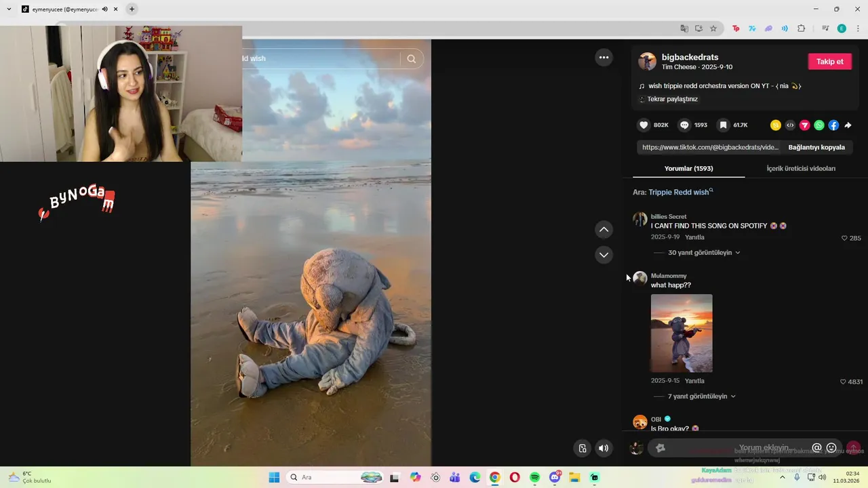This screenshot has height=488, width=868.
Task: Click Bağlantıyı kopyala button
Action: tap(816, 147)
